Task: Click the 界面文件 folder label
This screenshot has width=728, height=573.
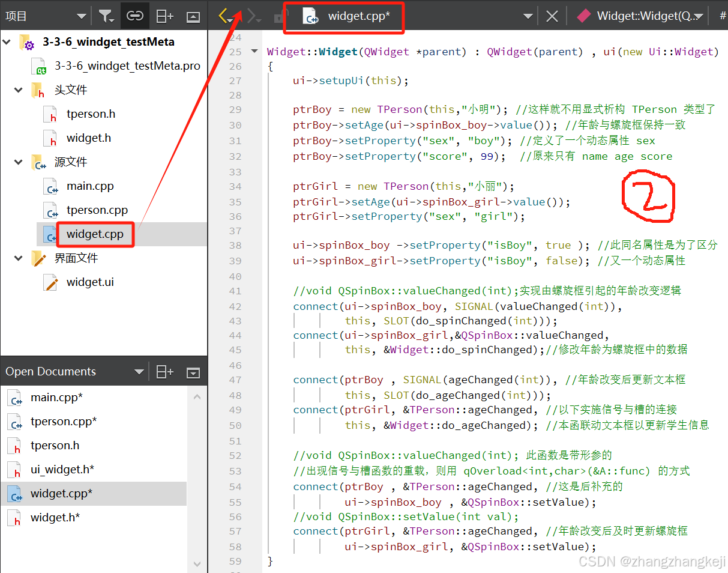Action: coord(76,258)
